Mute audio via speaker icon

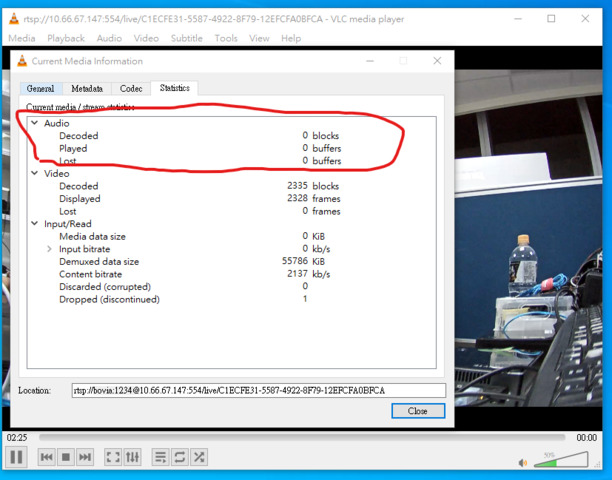[523, 462]
